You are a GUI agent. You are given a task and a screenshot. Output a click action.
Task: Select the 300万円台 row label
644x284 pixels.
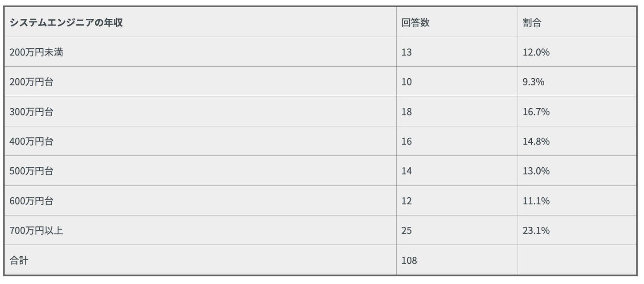(x=31, y=112)
